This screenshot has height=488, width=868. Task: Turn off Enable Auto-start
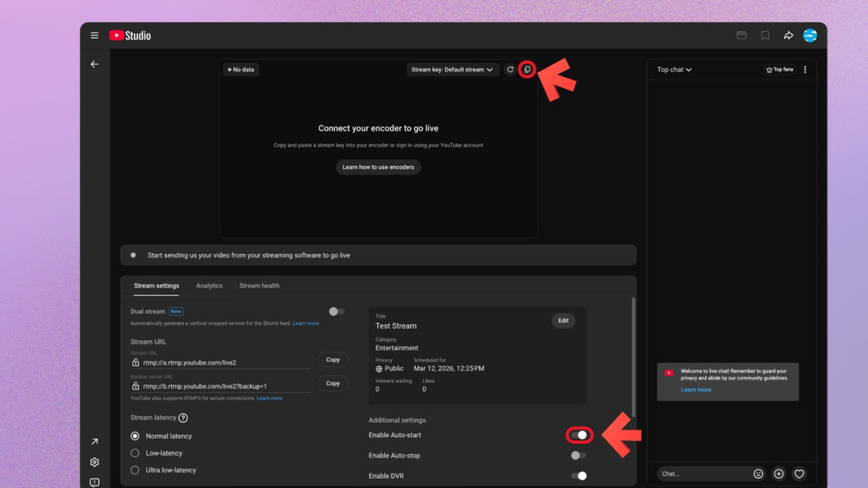click(x=579, y=435)
